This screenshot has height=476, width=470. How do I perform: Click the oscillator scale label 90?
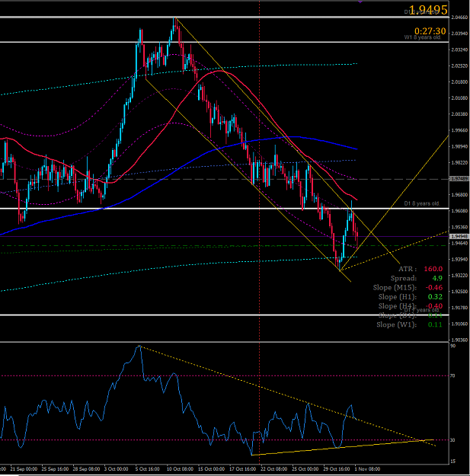tap(452, 346)
